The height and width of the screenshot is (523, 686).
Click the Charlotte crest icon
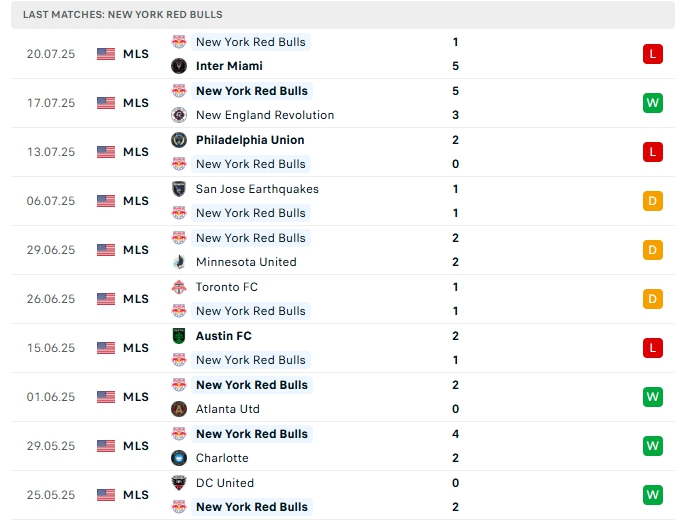click(179, 458)
